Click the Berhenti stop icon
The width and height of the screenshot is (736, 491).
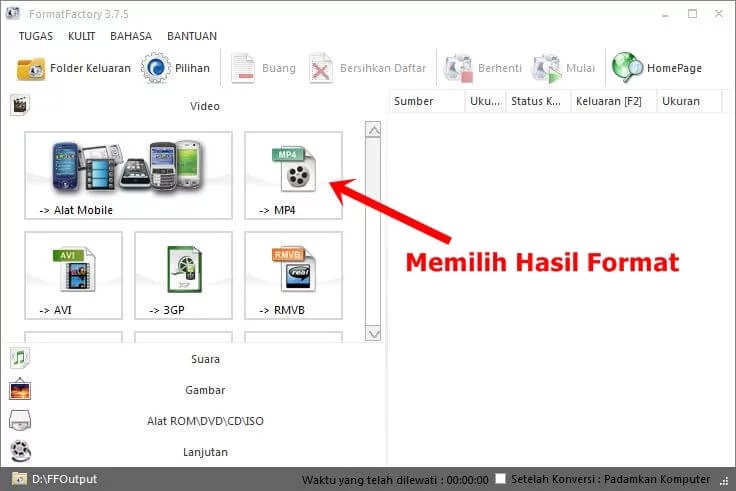tap(458, 69)
